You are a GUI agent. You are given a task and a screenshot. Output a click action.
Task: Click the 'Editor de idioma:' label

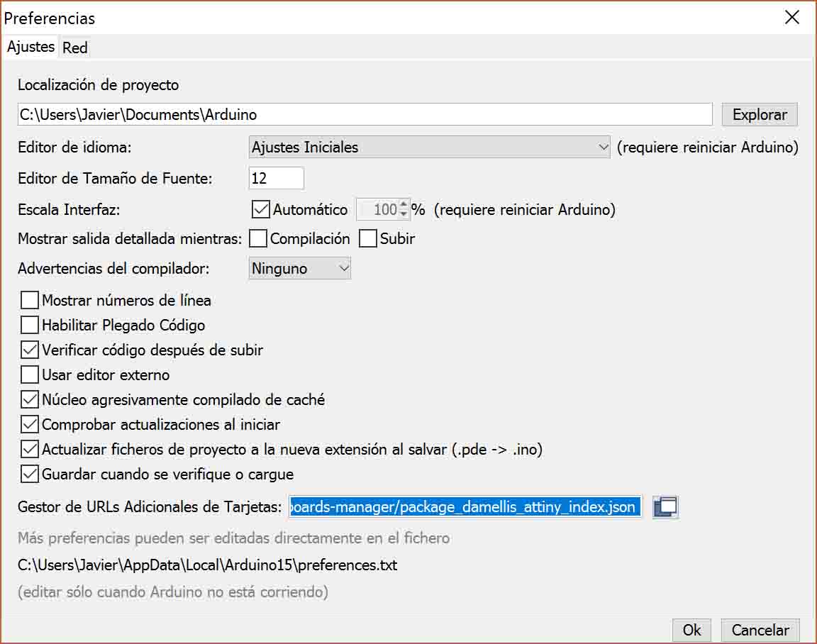[74, 148]
